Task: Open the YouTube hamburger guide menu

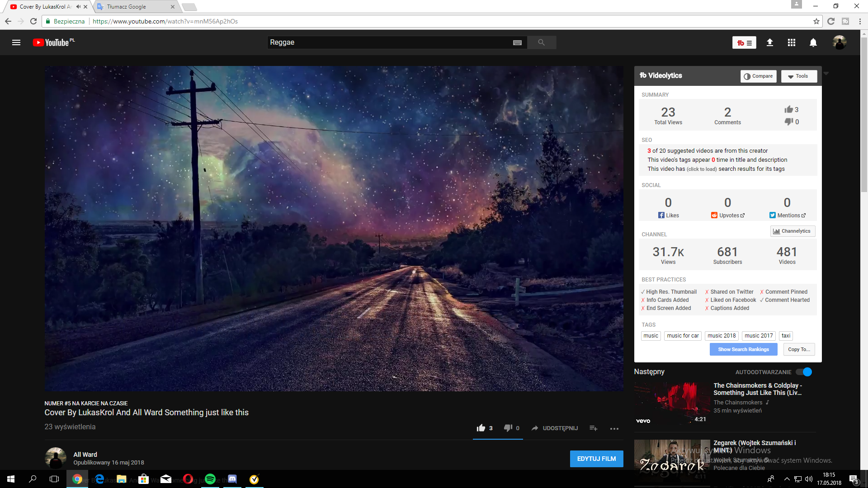Action: 16,42
